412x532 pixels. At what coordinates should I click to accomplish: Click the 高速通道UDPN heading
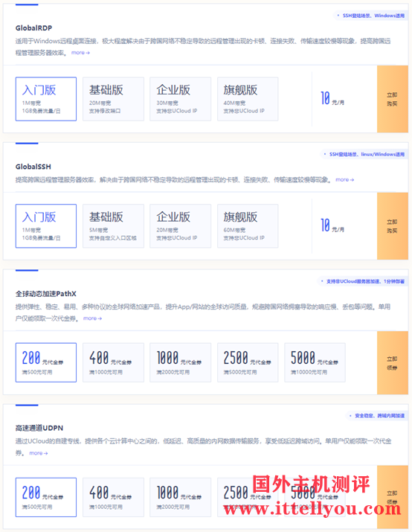pos(39,428)
